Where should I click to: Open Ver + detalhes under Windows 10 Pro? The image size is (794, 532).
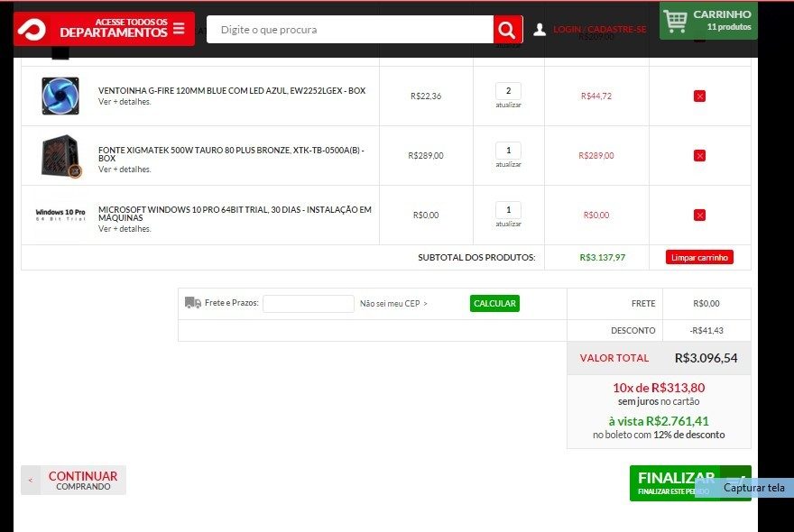tap(125, 229)
